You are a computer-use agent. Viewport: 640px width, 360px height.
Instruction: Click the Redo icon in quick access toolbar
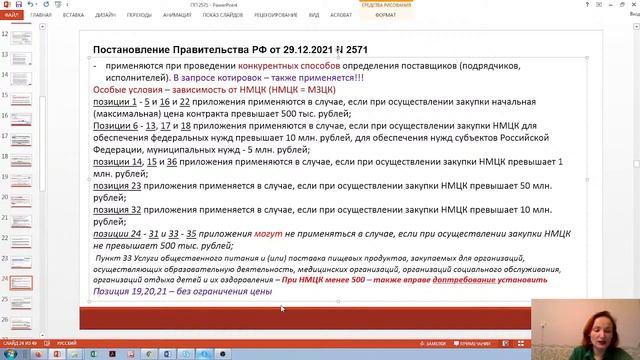pos(46,4)
